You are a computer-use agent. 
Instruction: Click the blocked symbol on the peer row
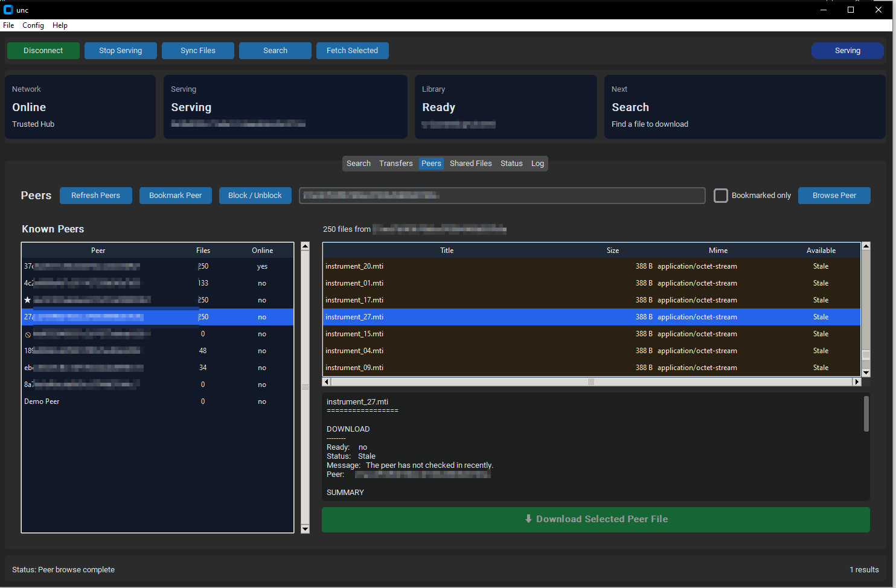click(x=28, y=334)
